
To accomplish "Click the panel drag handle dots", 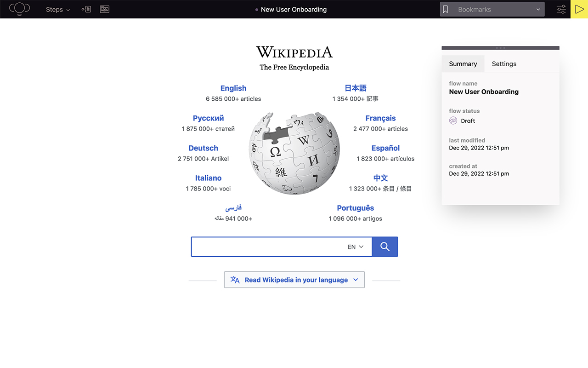I will pyautogui.click(x=501, y=48).
